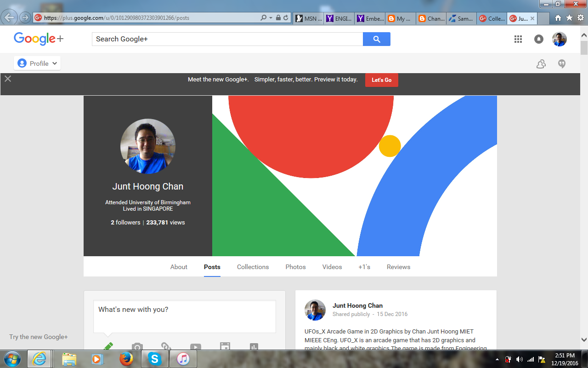The height and width of the screenshot is (368, 588).
Task: Open Skype from the taskbar
Action: click(155, 359)
